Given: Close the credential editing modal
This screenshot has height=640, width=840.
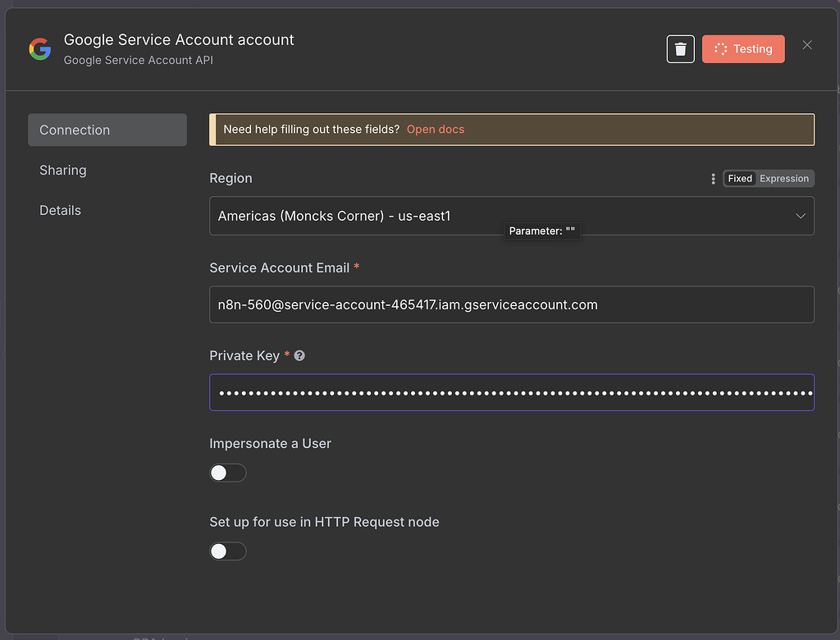Looking at the screenshot, I should [806, 45].
